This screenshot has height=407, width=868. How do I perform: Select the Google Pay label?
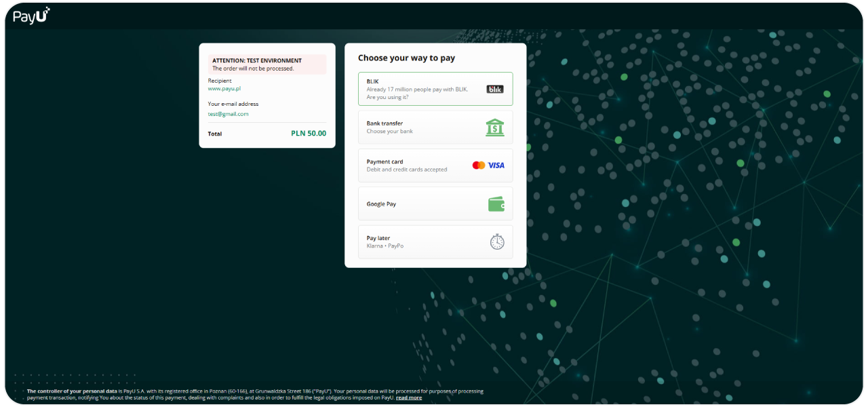(x=381, y=204)
